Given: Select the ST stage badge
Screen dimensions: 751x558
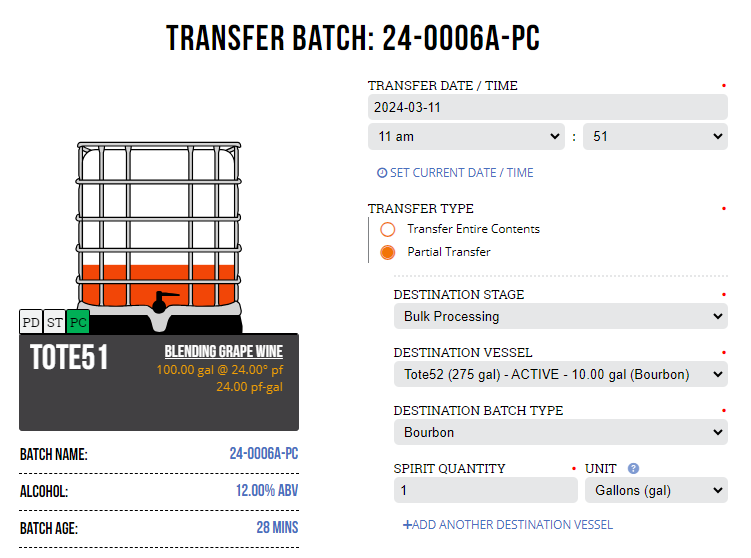Looking at the screenshot, I should (55, 322).
